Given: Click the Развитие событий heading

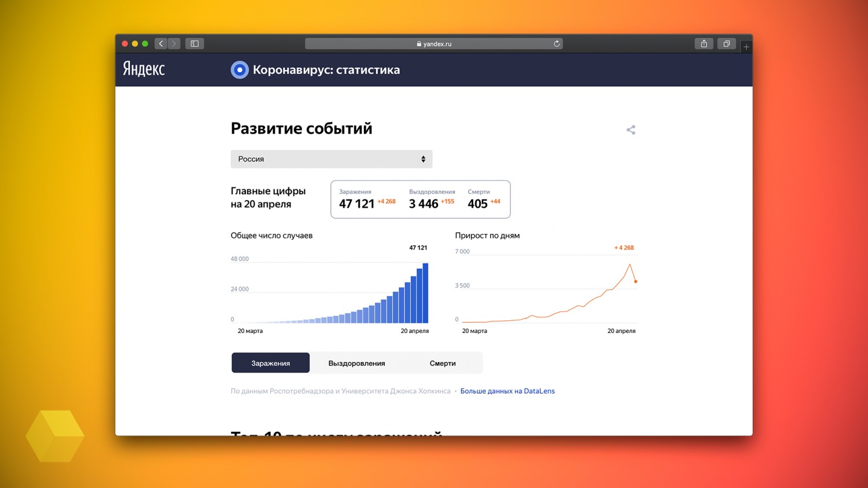Looking at the screenshot, I should (301, 128).
